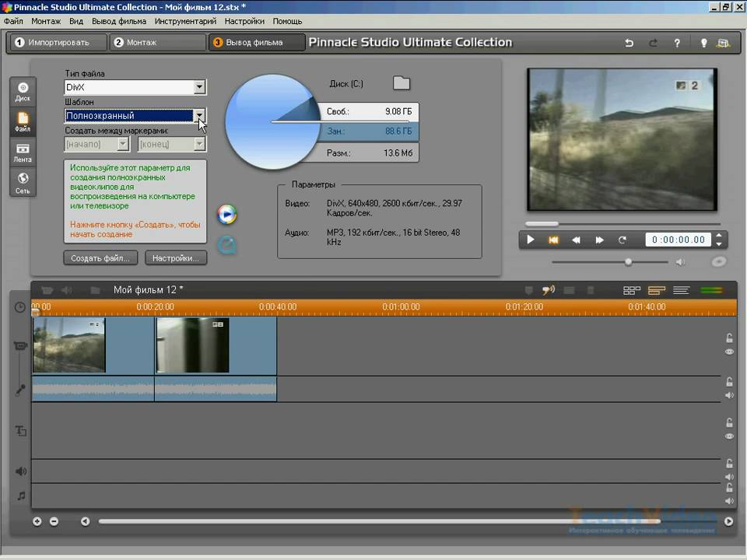Image resolution: width=747 pixels, height=560 pixels.
Task: Click the question mark help icon
Action: tap(677, 43)
